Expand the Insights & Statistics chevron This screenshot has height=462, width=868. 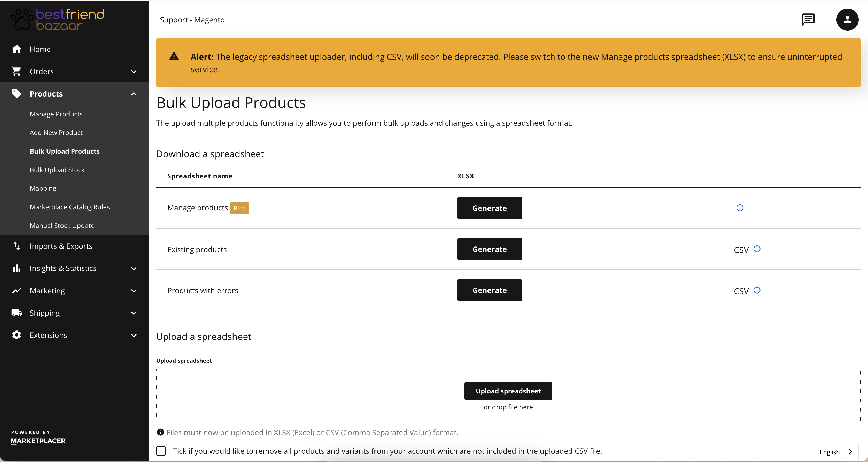(134, 269)
